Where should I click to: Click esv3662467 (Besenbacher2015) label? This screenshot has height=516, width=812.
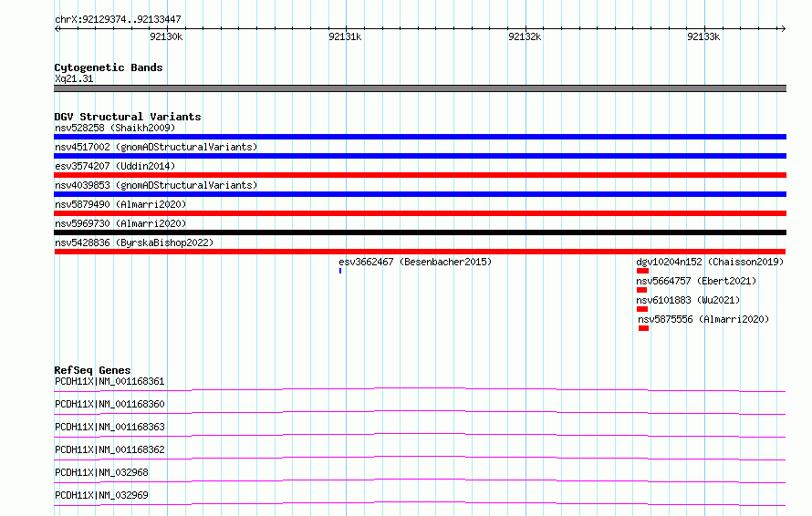(x=415, y=262)
